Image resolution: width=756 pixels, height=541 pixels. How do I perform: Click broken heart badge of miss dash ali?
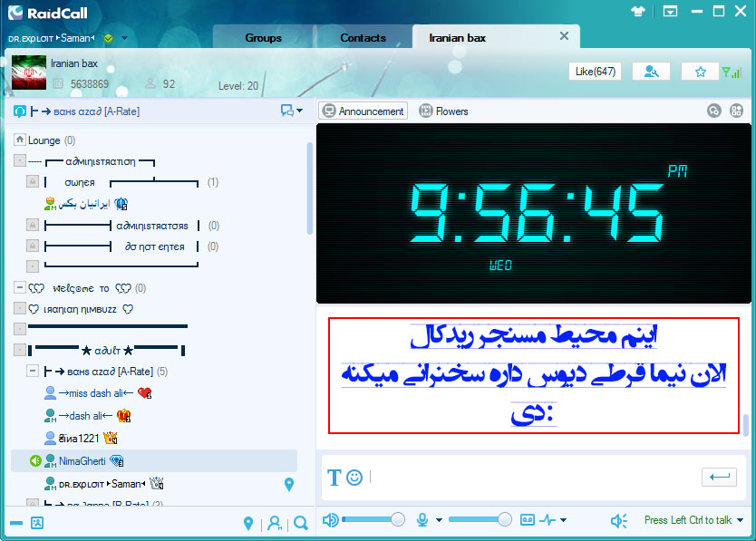pyautogui.click(x=145, y=393)
